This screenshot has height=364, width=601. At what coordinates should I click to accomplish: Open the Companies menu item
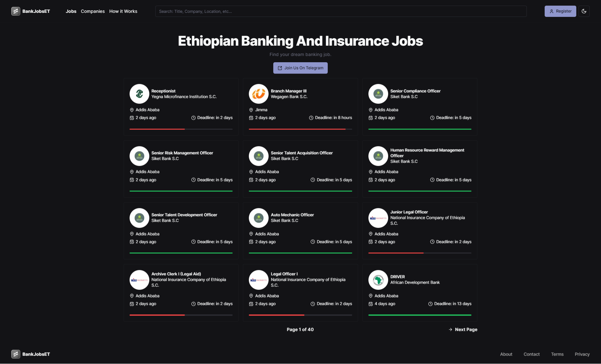[93, 11]
